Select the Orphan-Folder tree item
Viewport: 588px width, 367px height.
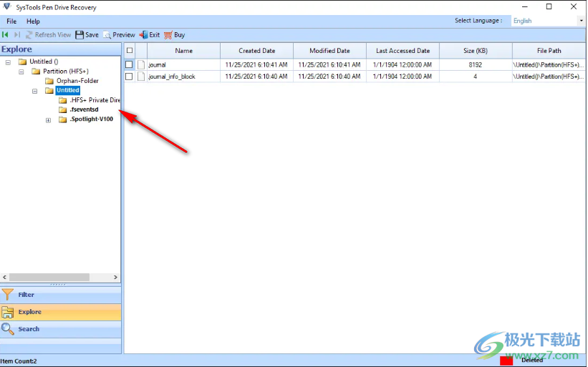point(77,81)
